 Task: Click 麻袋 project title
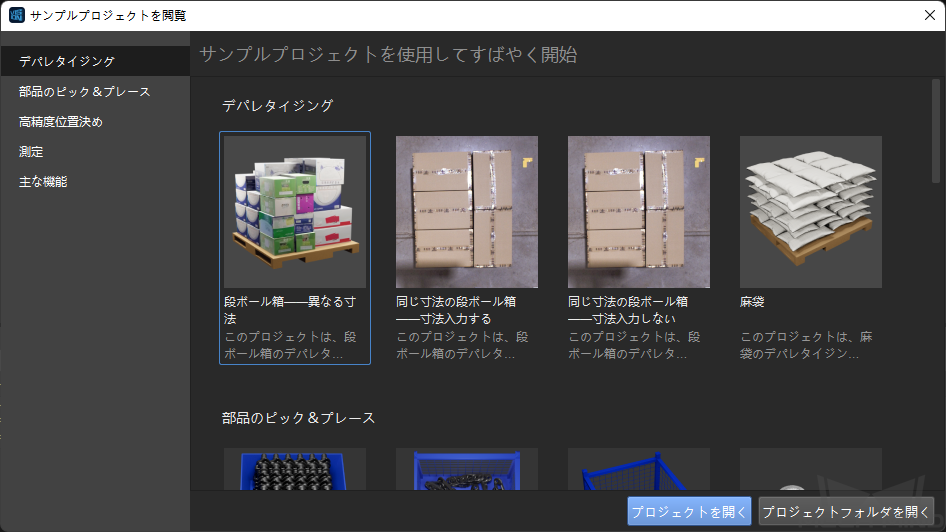pos(752,302)
